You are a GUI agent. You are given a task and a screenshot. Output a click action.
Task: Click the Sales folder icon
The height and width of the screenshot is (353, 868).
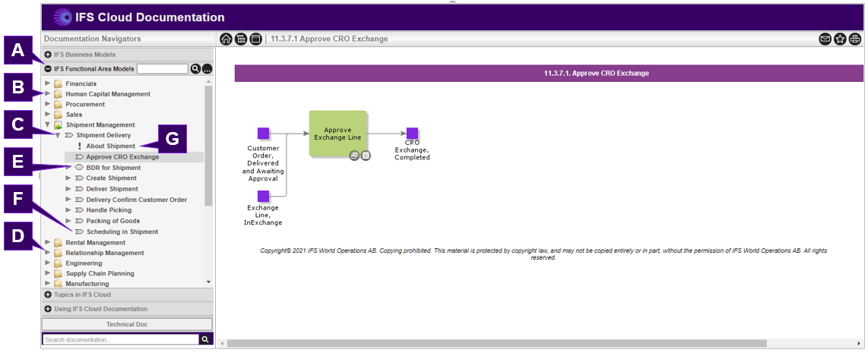pos(58,115)
